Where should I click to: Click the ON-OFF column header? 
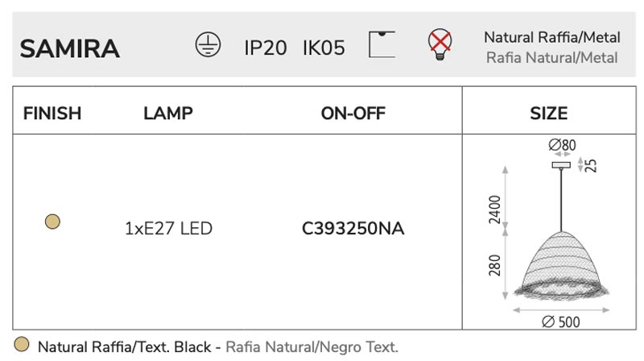(353, 114)
